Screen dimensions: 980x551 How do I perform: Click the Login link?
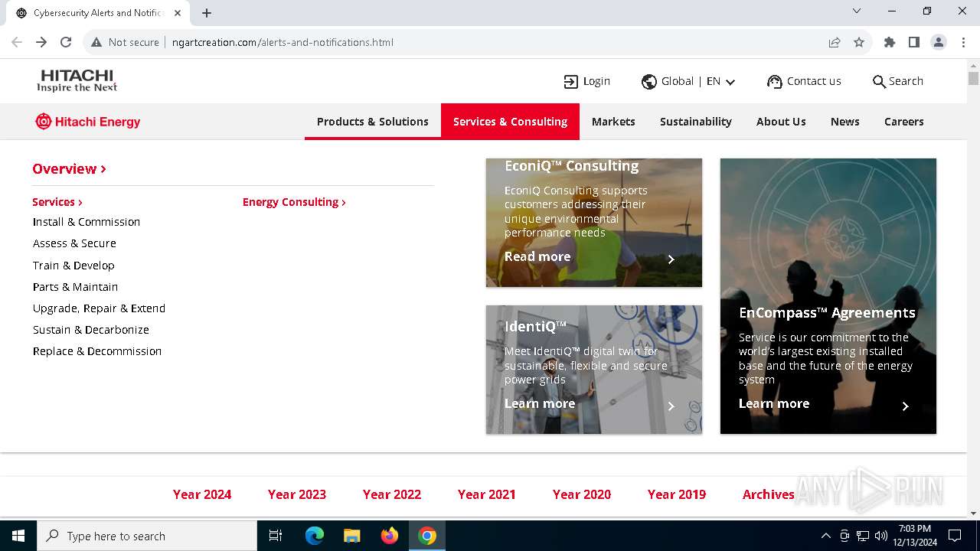tap(587, 81)
